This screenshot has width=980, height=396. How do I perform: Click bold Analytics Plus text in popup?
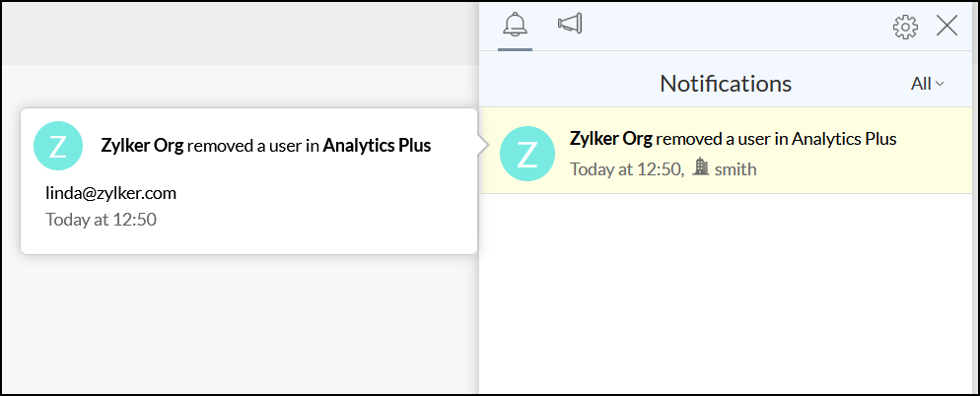pyautogui.click(x=377, y=146)
